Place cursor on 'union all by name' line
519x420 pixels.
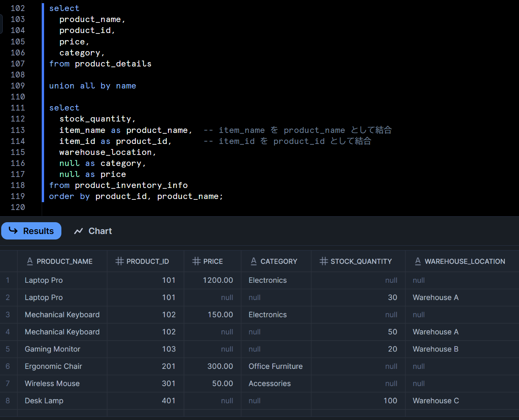(x=92, y=86)
